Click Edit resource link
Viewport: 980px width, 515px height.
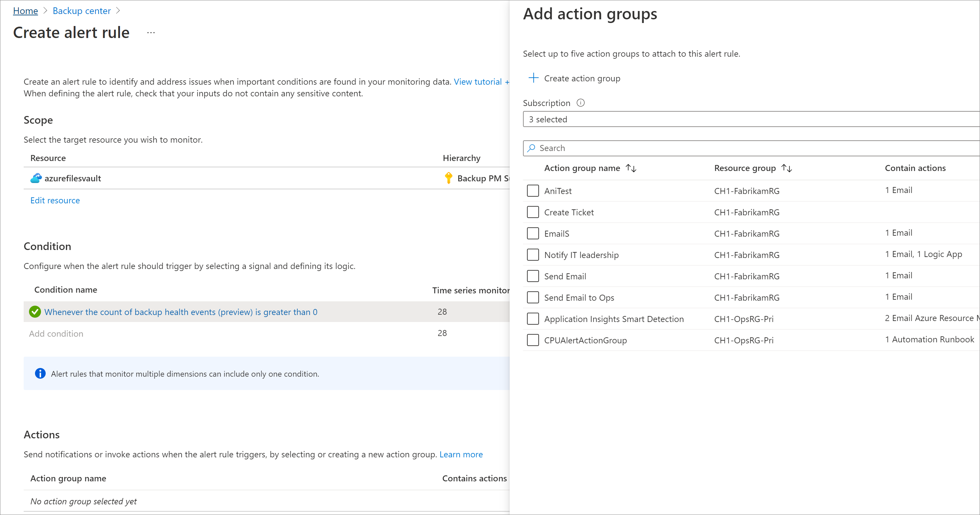tap(55, 200)
